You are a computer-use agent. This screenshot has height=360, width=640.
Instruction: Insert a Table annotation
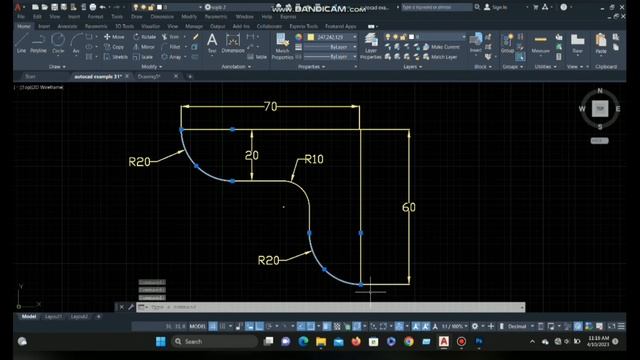[x=257, y=57]
